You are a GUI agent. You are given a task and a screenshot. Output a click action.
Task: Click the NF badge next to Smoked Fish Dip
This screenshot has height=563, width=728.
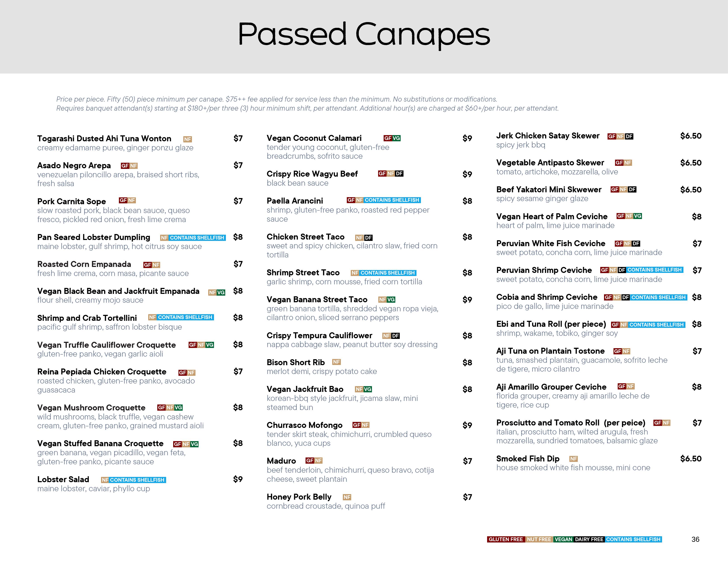pos(573,459)
